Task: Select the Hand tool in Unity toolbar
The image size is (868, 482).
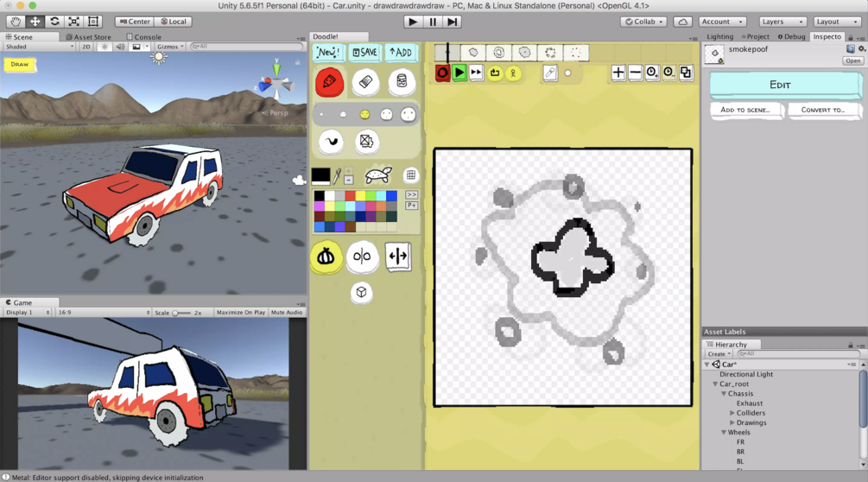Action: [16, 22]
